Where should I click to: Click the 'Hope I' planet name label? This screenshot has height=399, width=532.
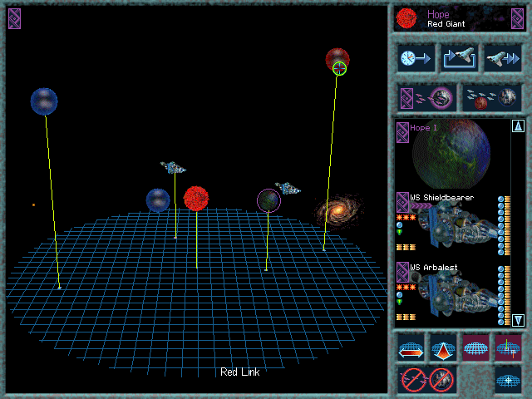coord(423,128)
